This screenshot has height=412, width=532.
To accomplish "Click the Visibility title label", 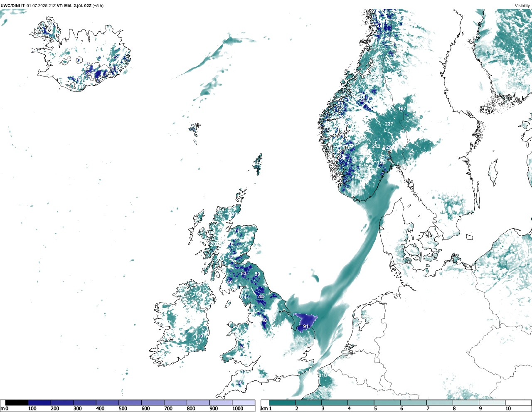I will coord(522,5).
